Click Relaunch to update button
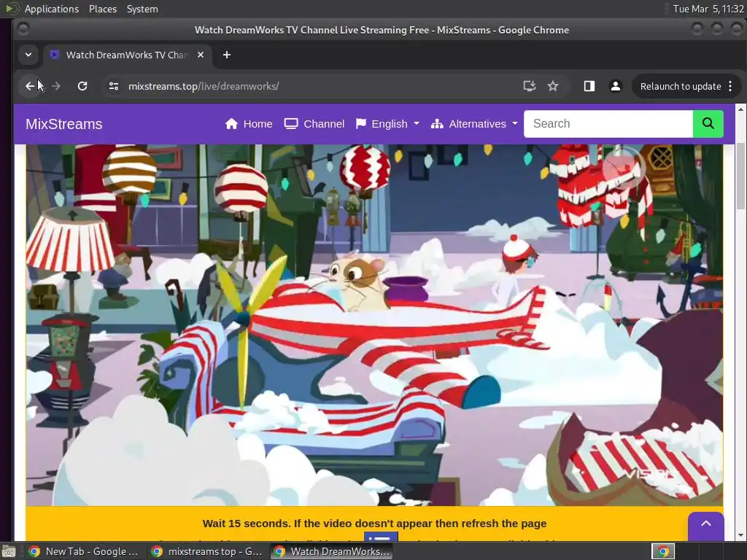Image resolution: width=747 pixels, height=560 pixels. click(x=681, y=86)
